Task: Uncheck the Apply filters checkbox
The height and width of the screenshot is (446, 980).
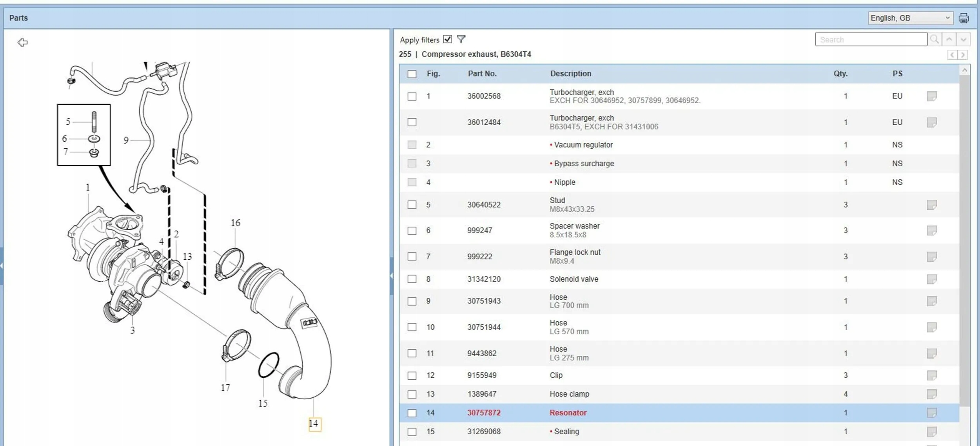Action: click(x=447, y=39)
